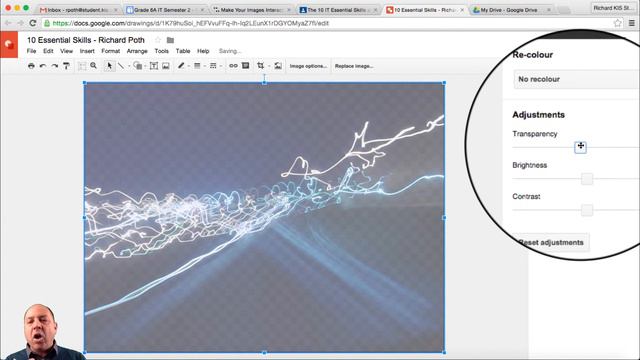
Task: Click the Insert image toolbar icon
Action: pyautogui.click(x=166, y=66)
